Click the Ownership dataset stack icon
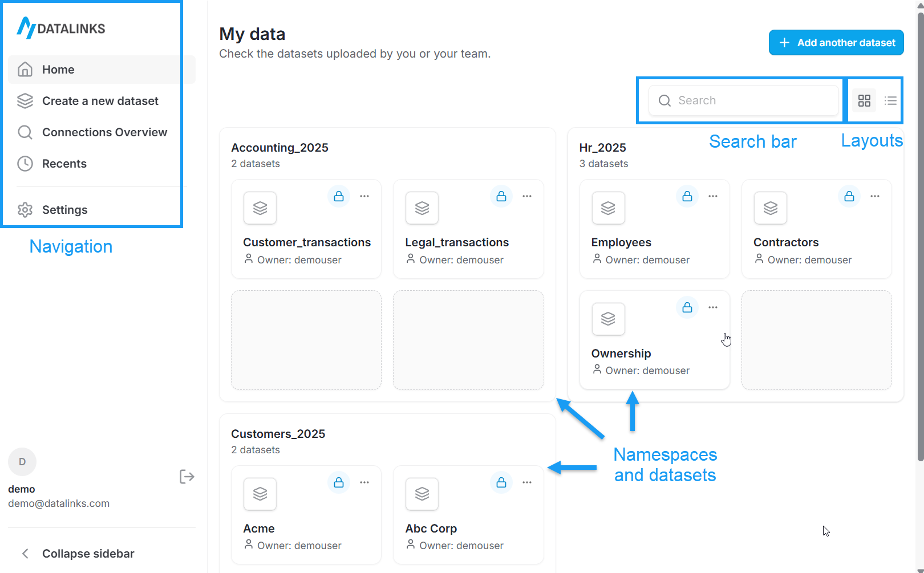Screen dimensions: 924x573 tap(608, 319)
